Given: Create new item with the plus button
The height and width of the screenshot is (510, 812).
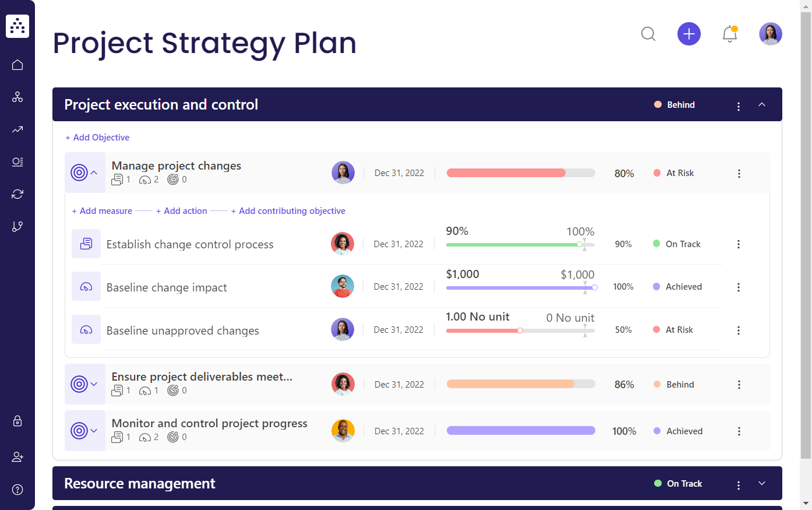Looking at the screenshot, I should pyautogui.click(x=689, y=34).
